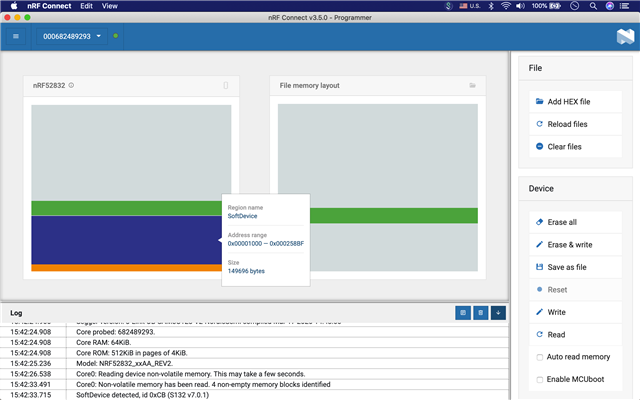Click Erase & write

click(x=575, y=244)
